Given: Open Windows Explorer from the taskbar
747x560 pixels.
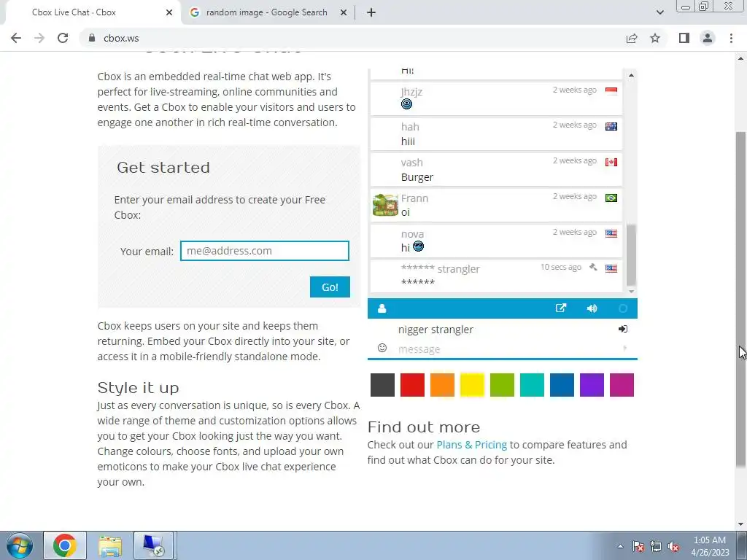Looking at the screenshot, I should click(110, 545).
